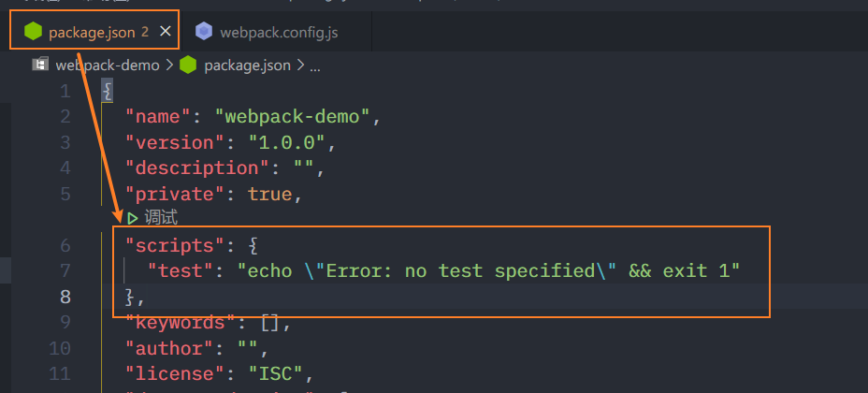Click line number 6 in the gutter
Screen dimensions: 868x393
(x=65, y=245)
